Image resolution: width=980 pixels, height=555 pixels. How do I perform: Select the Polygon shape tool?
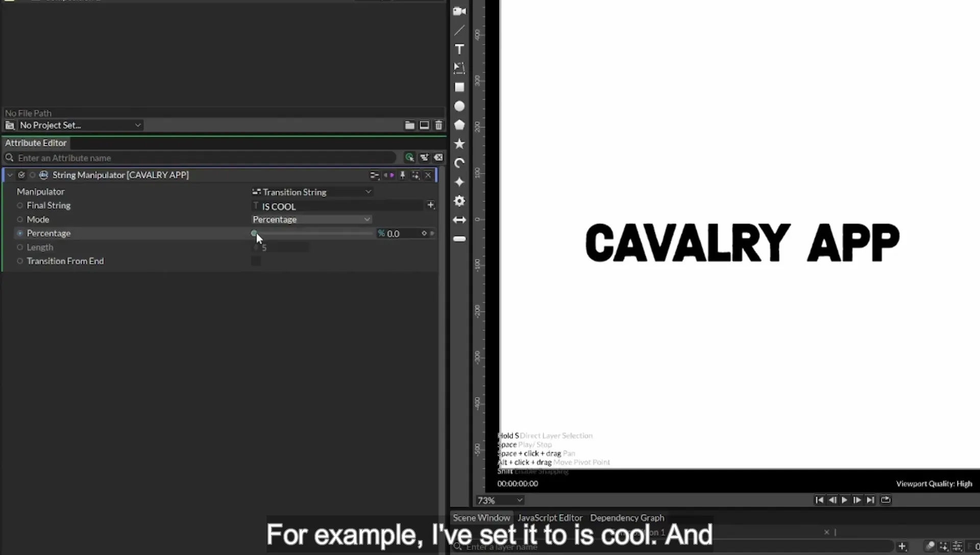click(x=459, y=125)
